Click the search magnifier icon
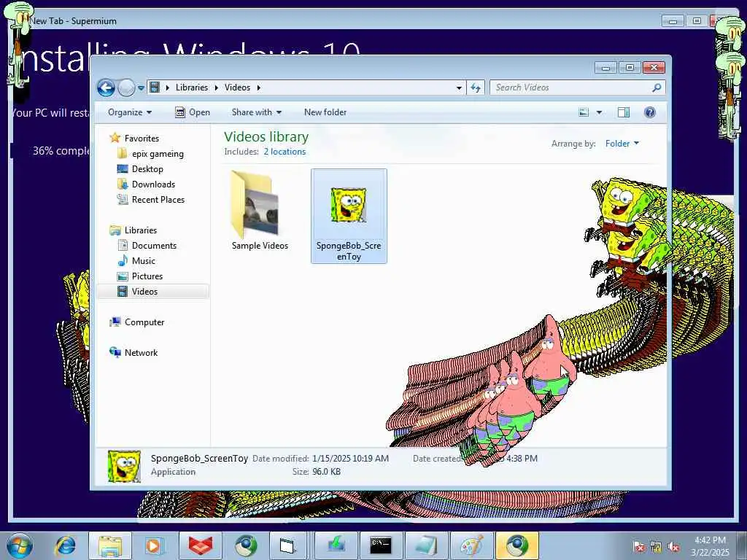Screen dimensions: 747x560 (657, 87)
